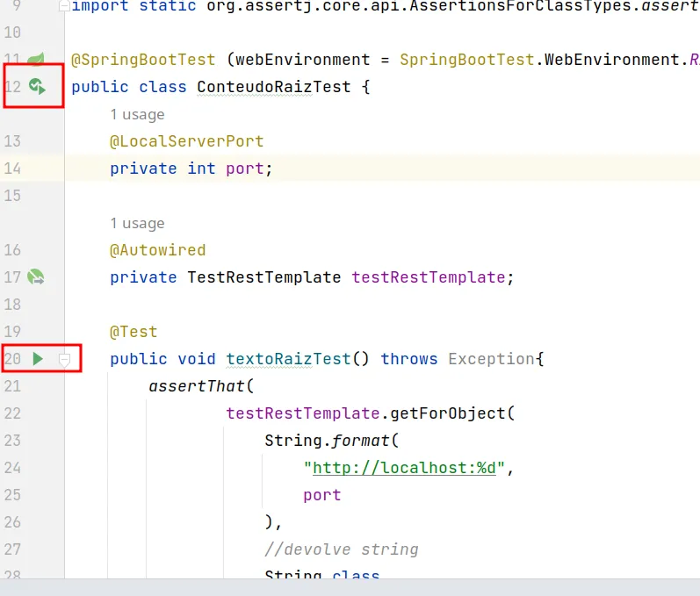Screen dimensions: 700x596
Task: Click the Spring bean leaf icon on line 11
Action: click(x=36, y=59)
